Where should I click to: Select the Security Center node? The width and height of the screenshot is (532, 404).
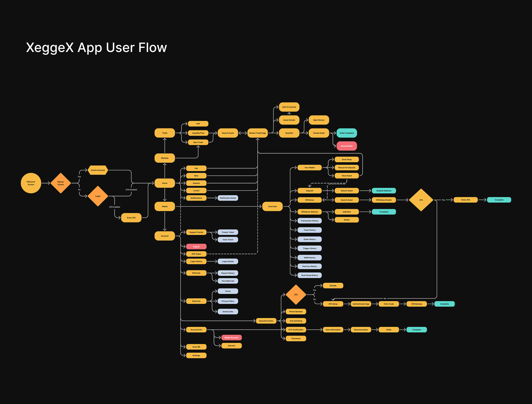point(266,321)
